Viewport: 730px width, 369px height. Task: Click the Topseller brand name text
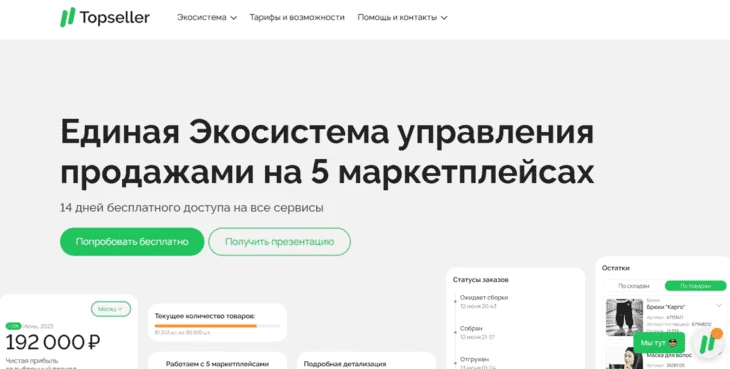click(x=115, y=18)
